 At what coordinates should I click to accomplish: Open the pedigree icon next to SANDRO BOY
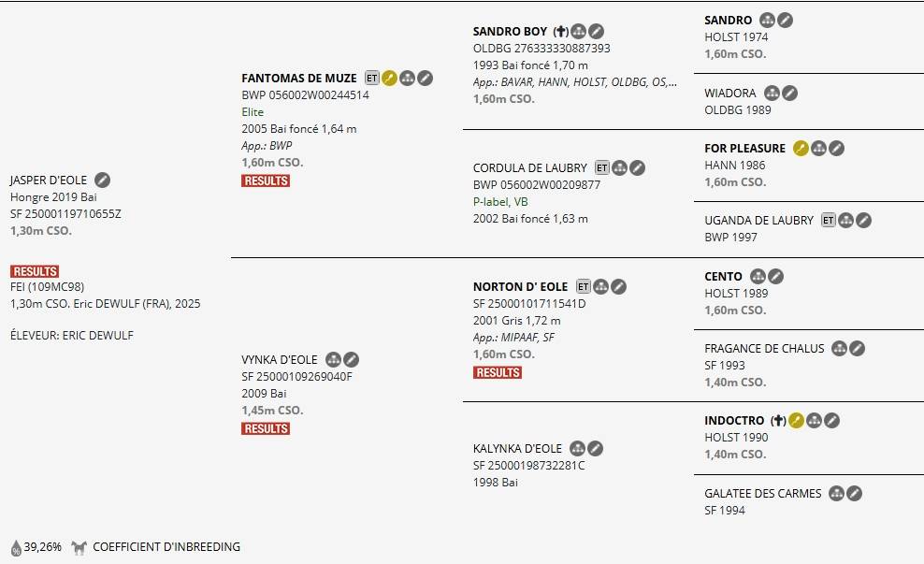point(579,32)
